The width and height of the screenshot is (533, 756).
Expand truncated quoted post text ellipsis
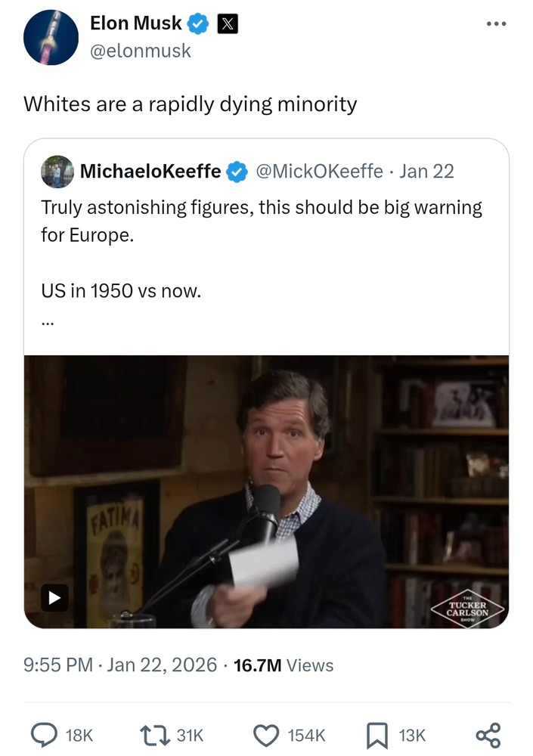pos(48,321)
